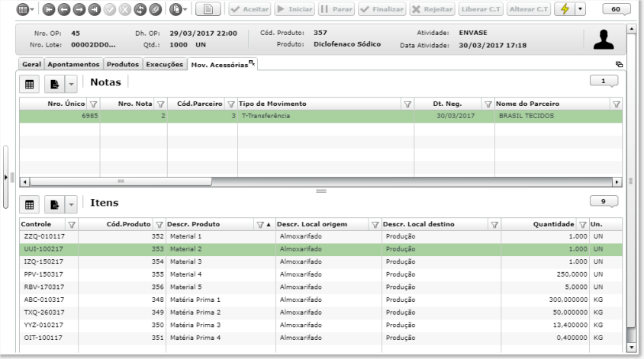Filter the Cód.Produto column
644x359 pixels.
[x=159, y=224]
